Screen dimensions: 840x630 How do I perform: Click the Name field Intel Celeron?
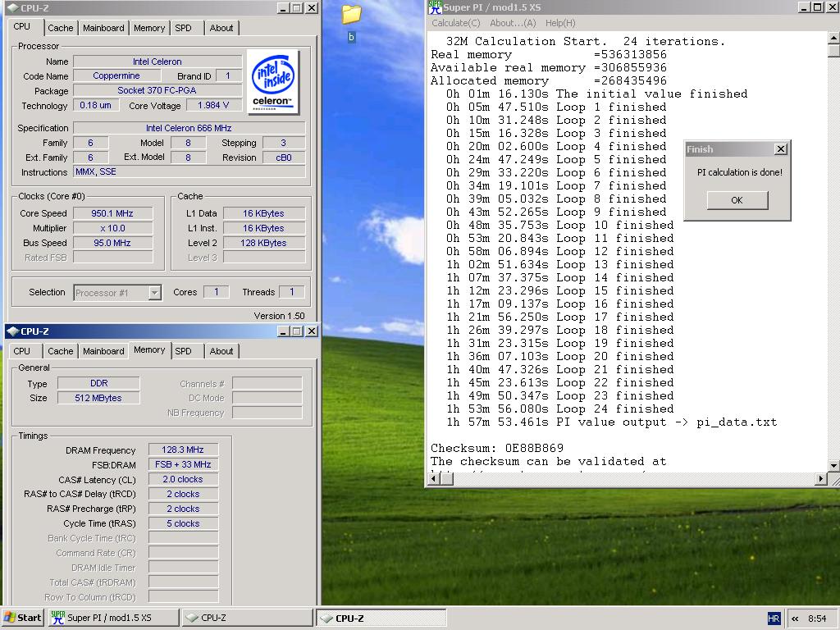coord(157,62)
